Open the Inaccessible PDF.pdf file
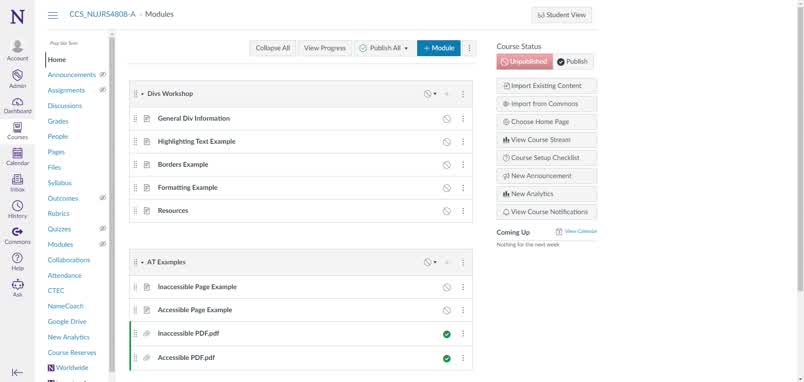This screenshot has width=804, height=382. [x=189, y=333]
